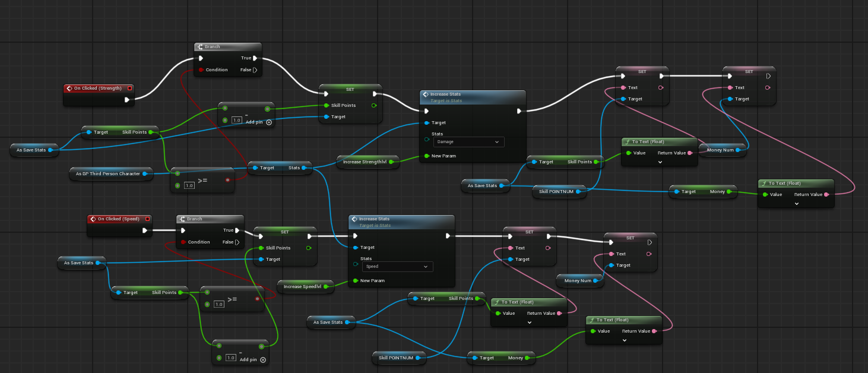Click Condition pin on Branch after On Clicked (Strength)
This screenshot has height=373, width=868.
pos(201,70)
